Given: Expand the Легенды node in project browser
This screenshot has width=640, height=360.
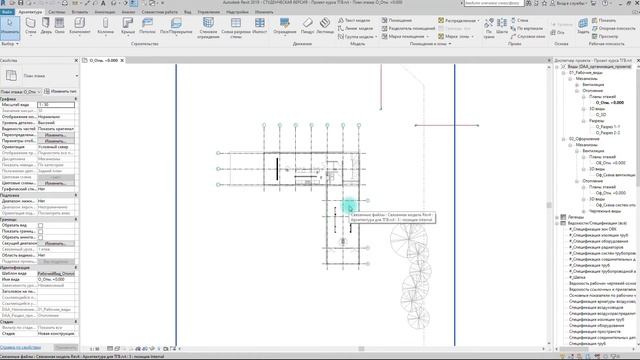Looking at the screenshot, I should 557,217.
